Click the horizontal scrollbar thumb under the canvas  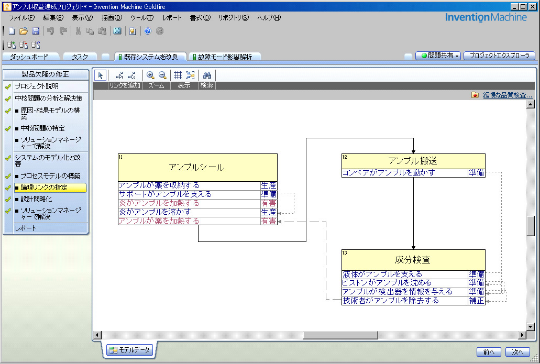(340, 335)
